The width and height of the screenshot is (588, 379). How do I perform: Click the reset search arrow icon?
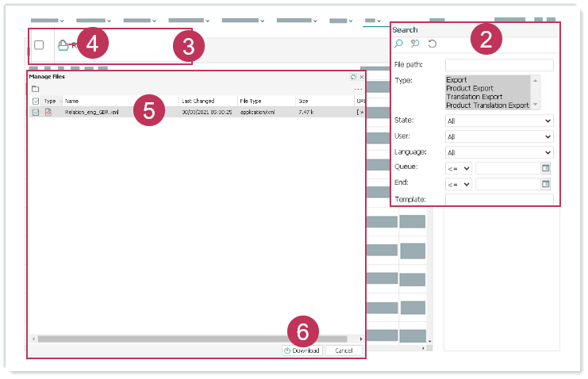tap(432, 44)
